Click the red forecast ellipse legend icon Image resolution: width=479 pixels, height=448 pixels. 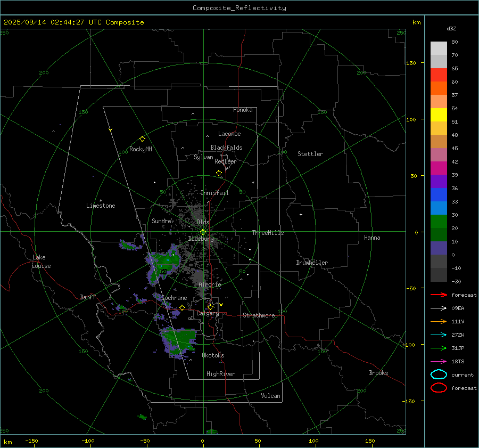(439, 388)
